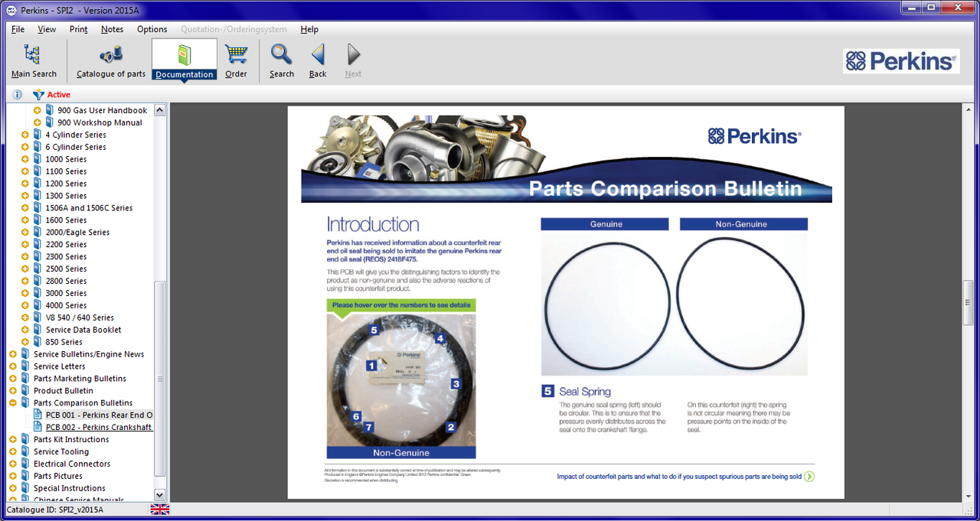Go Back with the left arrow
Image resolution: width=980 pixels, height=521 pixels.
pos(318,60)
